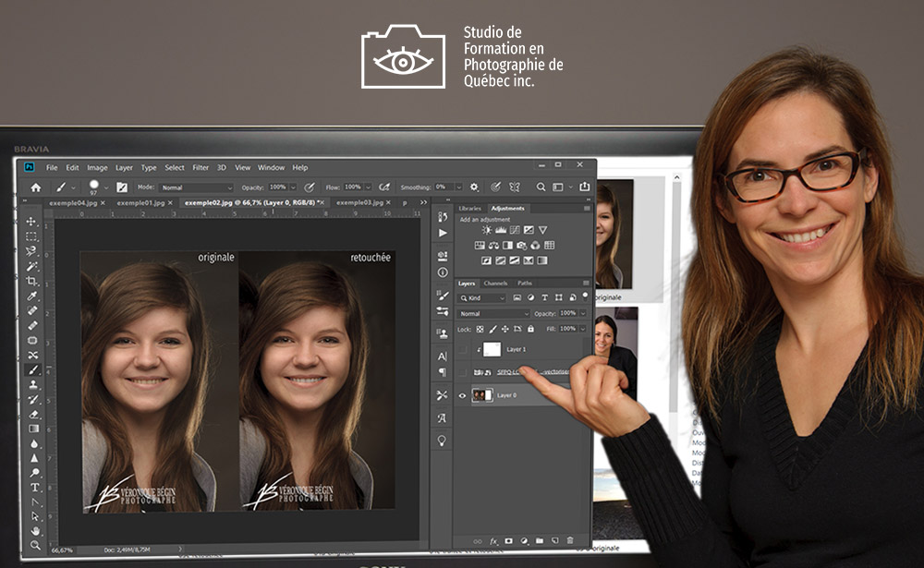Select the Dodge tool
Screen dimensions: 924x568
click(x=35, y=473)
